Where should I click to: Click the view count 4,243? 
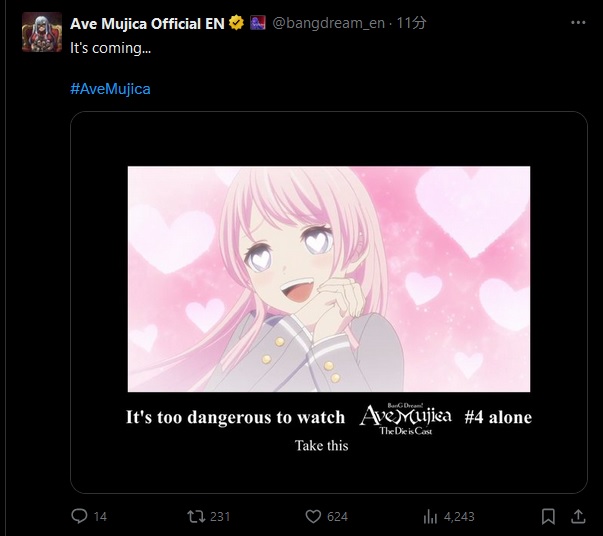[x=459, y=516]
